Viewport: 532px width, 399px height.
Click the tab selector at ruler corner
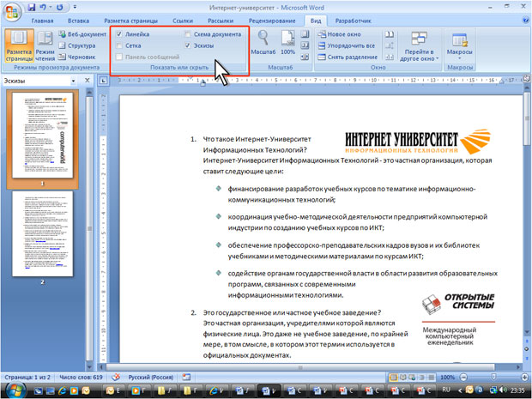(x=104, y=81)
